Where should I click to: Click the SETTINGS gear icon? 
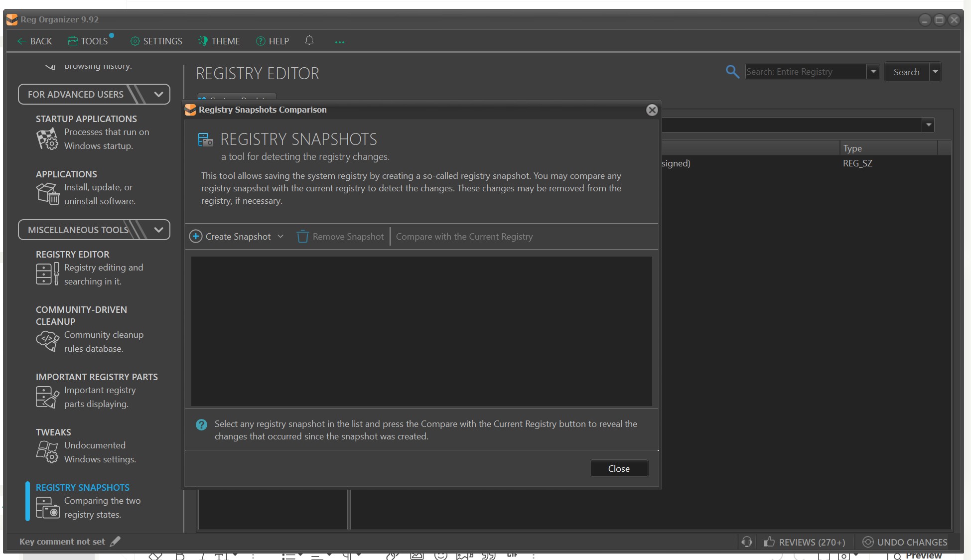135,41
